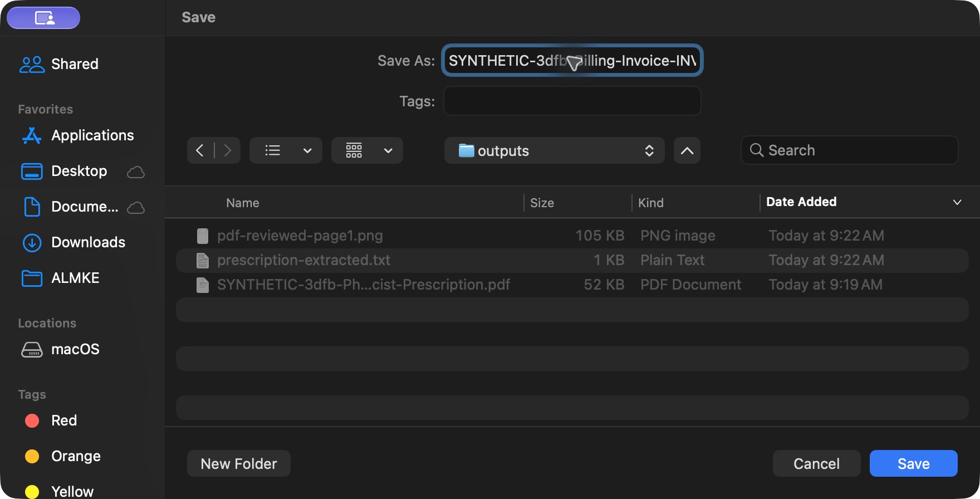Filter by the Yellow tag
This screenshot has height=499, width=980.
[59, 491]
